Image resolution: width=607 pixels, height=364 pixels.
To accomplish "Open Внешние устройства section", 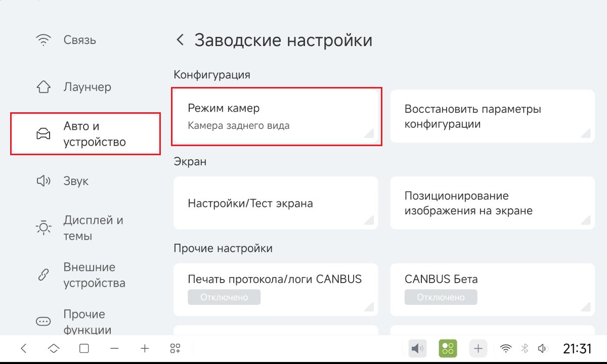I will tap(85, 275).
